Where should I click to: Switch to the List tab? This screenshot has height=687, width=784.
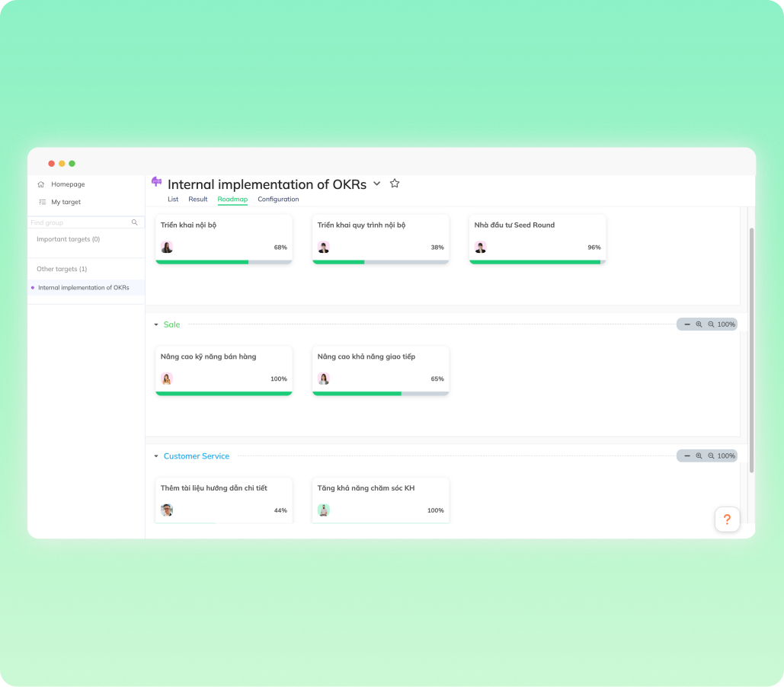(173, 200)
